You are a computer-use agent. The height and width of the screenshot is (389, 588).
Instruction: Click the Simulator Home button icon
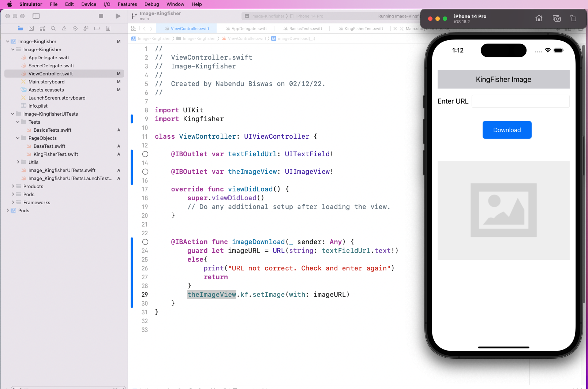(x=539, y=18)
